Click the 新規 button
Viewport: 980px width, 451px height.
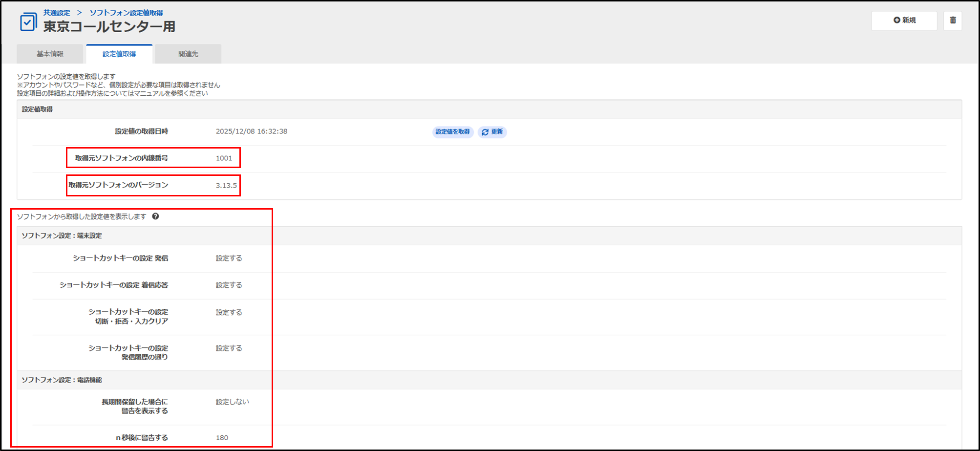click(904, 21)
